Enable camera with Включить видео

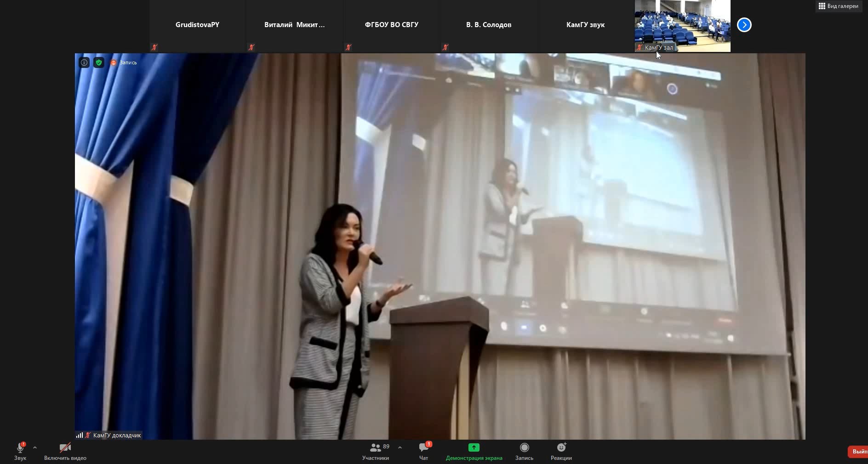pyautogui.click(x=65, y=451)
